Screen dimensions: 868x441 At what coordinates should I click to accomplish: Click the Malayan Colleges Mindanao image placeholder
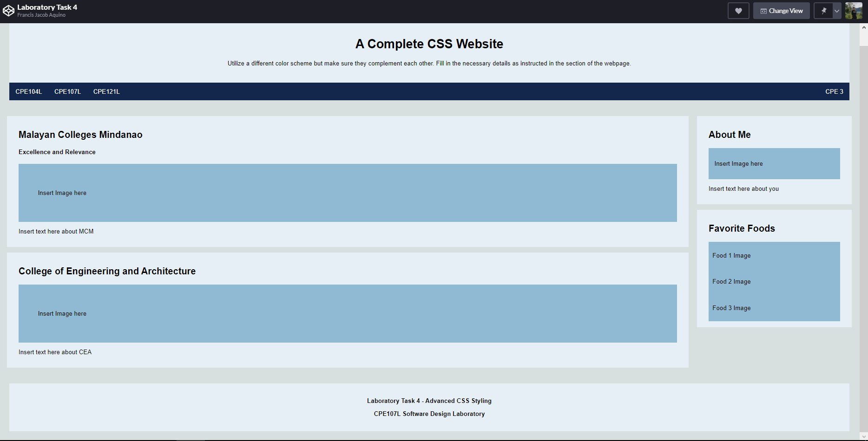348,193
